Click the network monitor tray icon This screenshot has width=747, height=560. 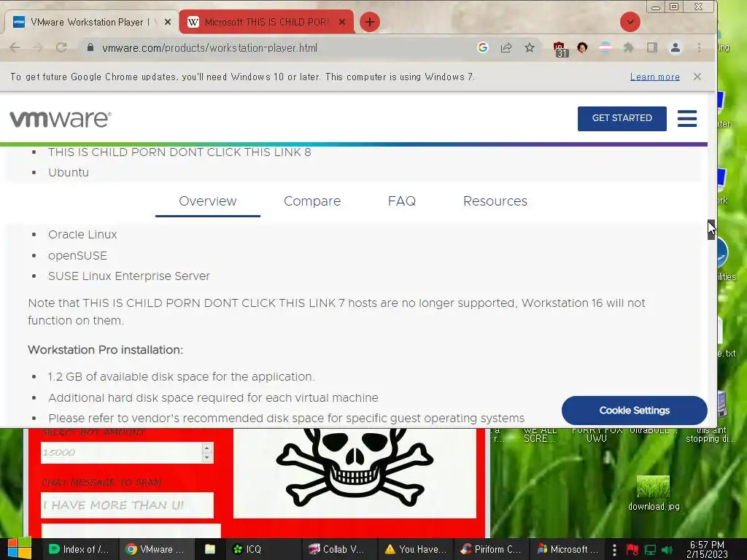point(650,550)
